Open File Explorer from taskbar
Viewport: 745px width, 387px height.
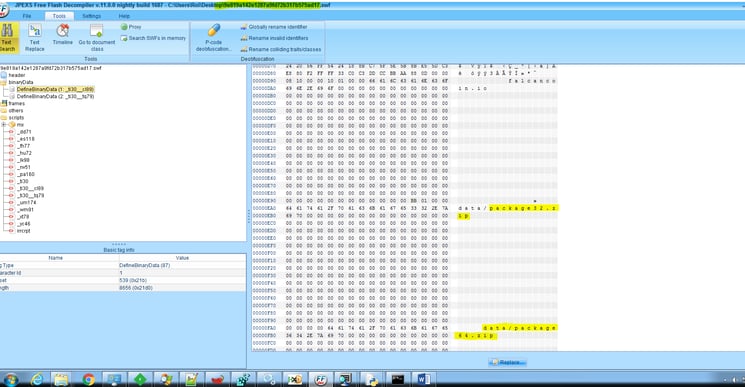pyautogui.click(x=61, y=379)
